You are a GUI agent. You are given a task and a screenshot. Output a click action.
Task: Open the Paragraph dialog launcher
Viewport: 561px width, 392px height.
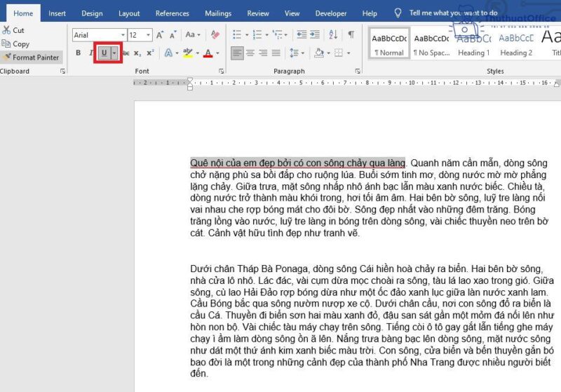pyautogui.click(x=358, y=71)
